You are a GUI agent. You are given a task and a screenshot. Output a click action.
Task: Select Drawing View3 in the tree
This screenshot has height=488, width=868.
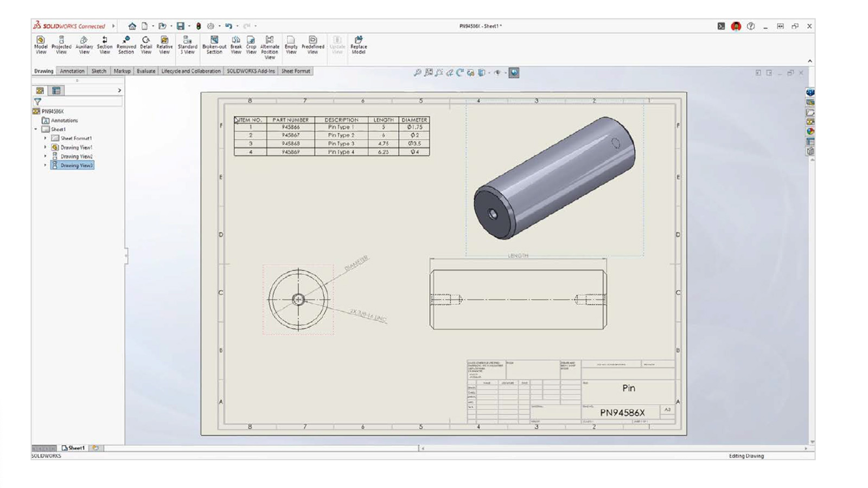72,165
